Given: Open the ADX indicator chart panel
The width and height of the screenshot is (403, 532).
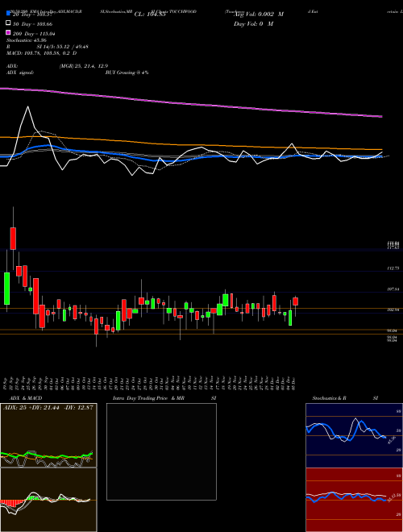Looking at the screenshot, I should tap(48, 435).
